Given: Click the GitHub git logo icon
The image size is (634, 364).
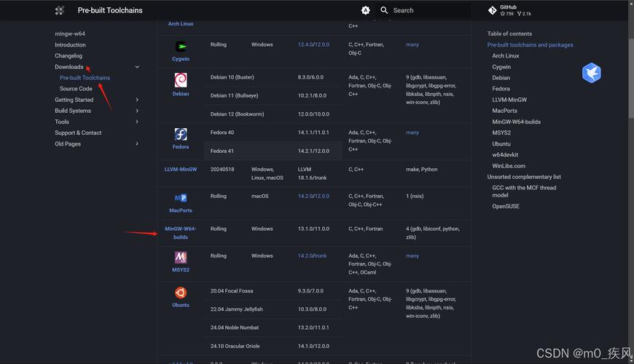Looking at the screenshot, I should pos(492,10).
